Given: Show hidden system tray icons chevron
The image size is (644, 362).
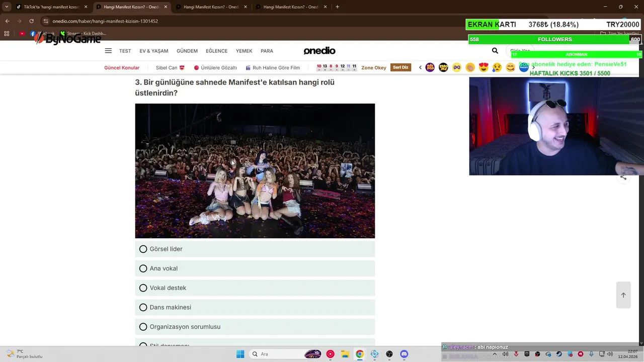Looking at the screenshot, I should click(496, 354).
